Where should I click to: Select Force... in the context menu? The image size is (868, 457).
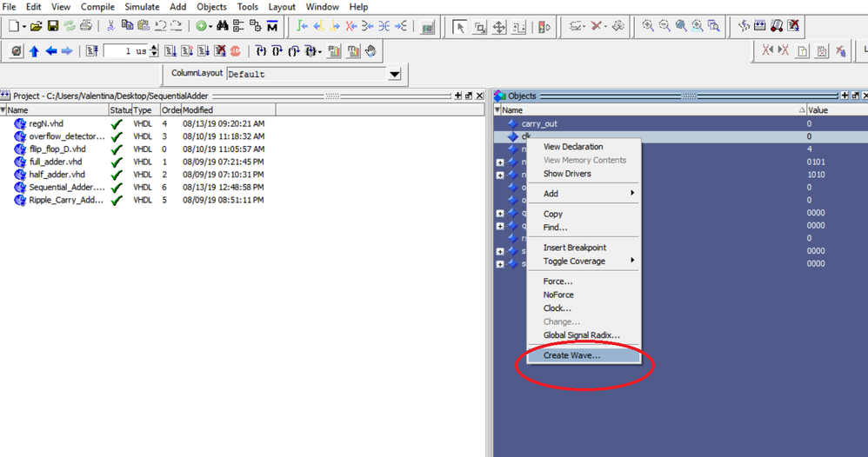(583, 281)
